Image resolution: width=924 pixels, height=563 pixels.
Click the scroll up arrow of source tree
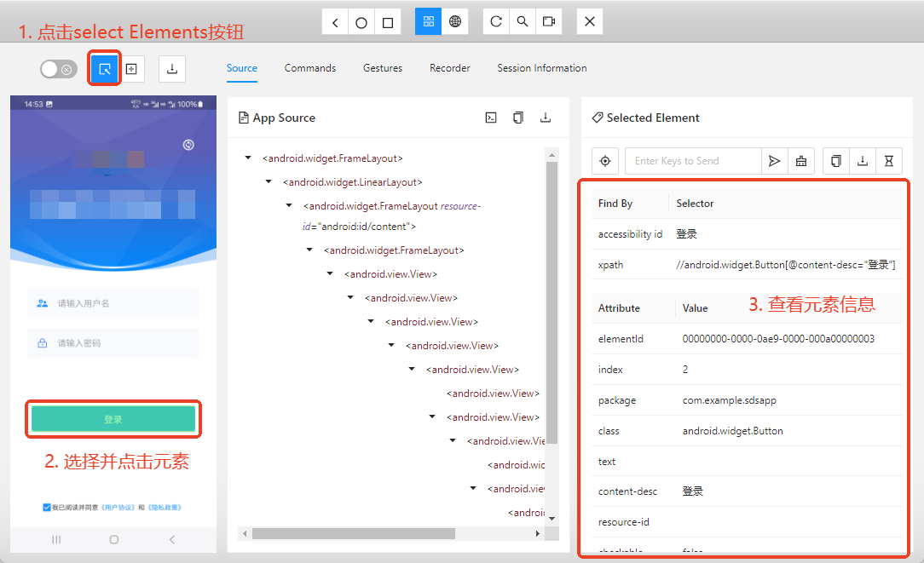pos(552,156)
